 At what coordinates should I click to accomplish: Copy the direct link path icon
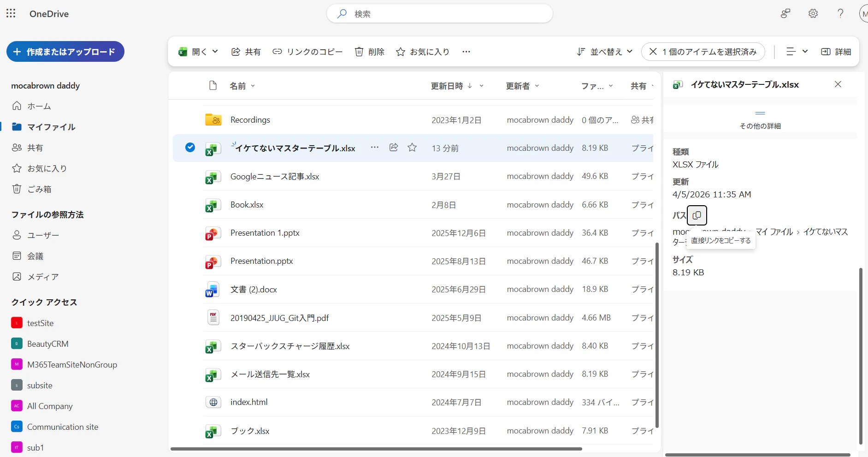(x=697, y=215)
